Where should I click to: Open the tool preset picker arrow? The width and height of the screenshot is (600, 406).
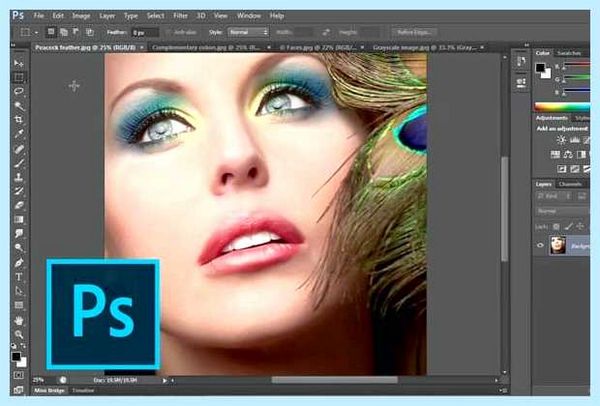36,33
